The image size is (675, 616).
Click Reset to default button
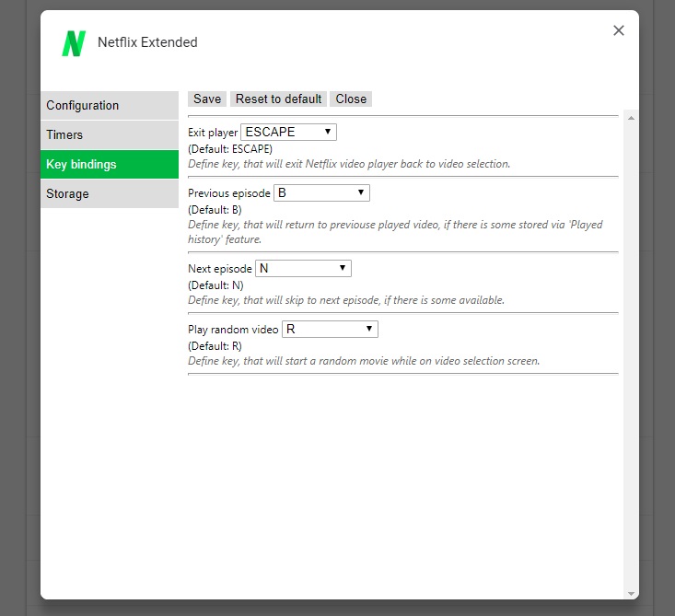[278, 99]
